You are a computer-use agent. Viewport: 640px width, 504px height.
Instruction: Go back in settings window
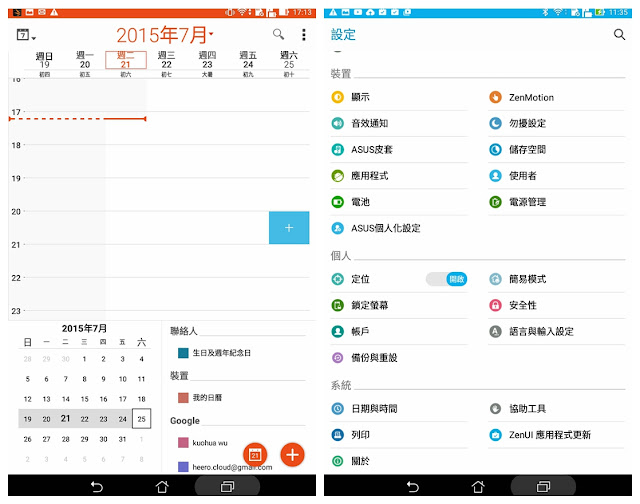point(413,486)
